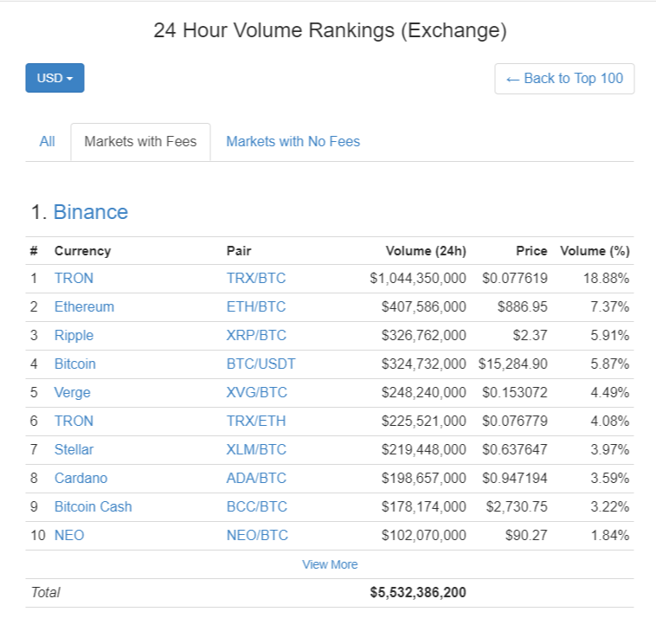This screenshot has width=656, height=644.
Task: Open the Ripple currency link
Action: 74,335
